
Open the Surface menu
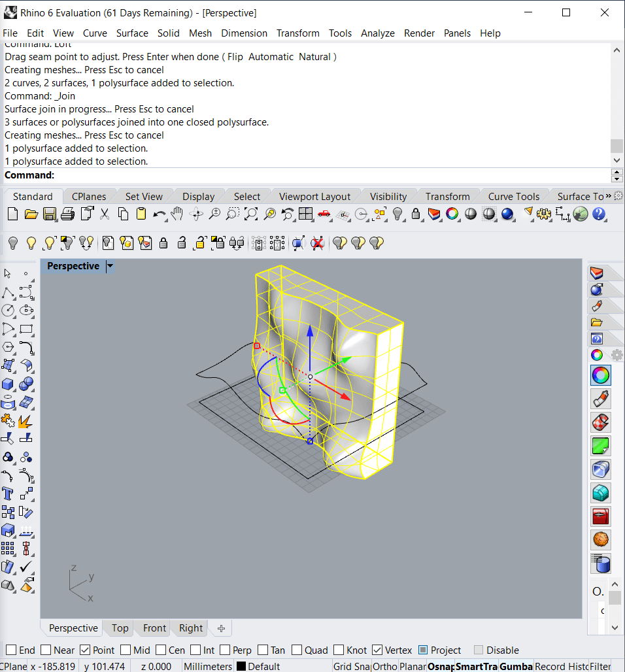pos(132,33)
